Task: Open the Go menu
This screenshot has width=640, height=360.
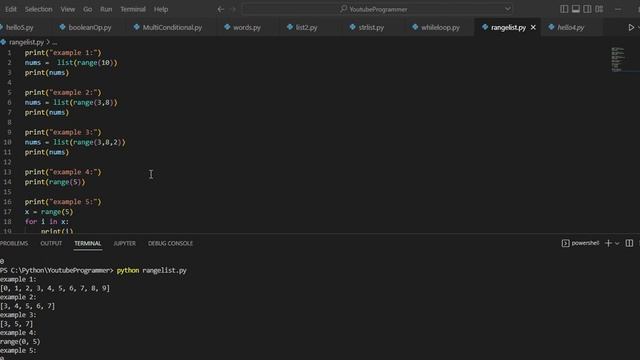Action: (x=87, y=9)
